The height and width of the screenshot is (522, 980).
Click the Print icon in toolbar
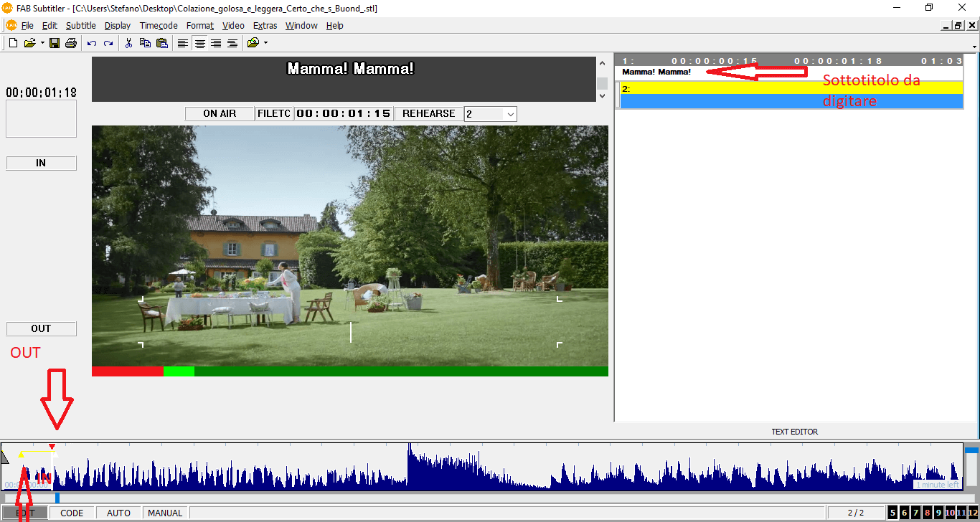pos(70,43)
